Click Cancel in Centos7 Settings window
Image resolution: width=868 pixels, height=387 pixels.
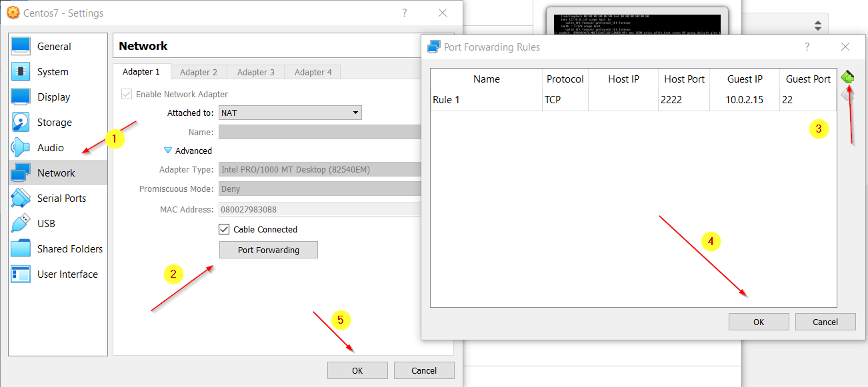(x=424, y=370)
